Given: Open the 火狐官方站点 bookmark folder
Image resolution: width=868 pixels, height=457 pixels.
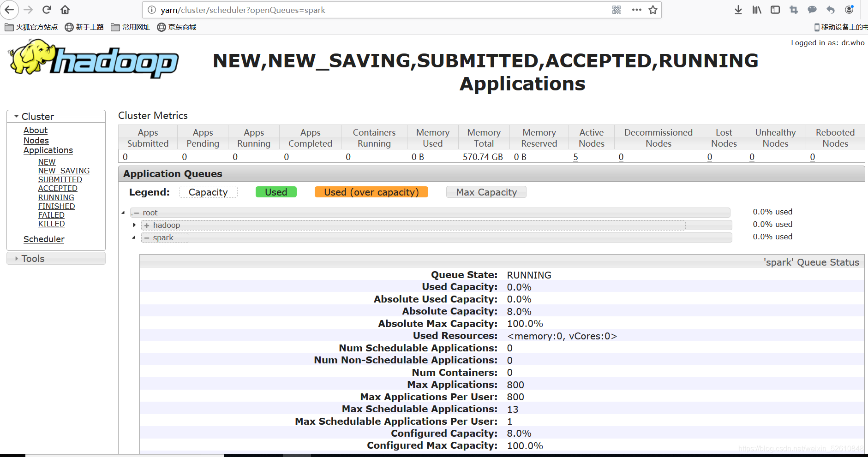Looking at the screenshot, I should tap(31, 27).
